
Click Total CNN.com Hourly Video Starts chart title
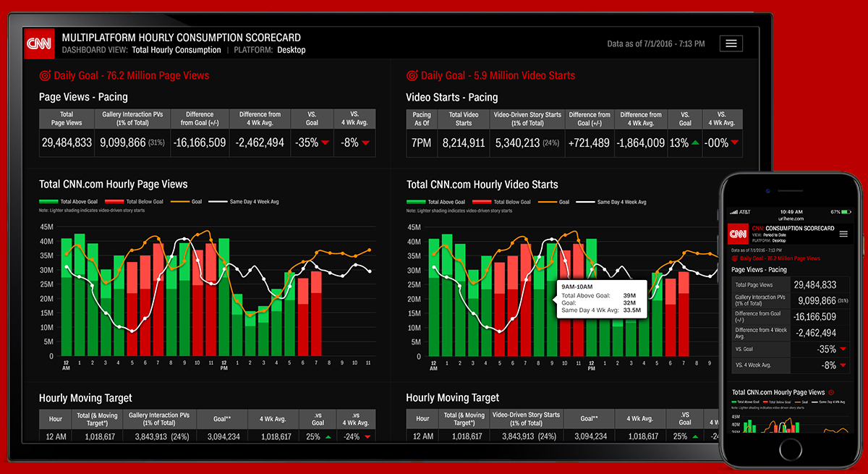[x=482, y=185]
